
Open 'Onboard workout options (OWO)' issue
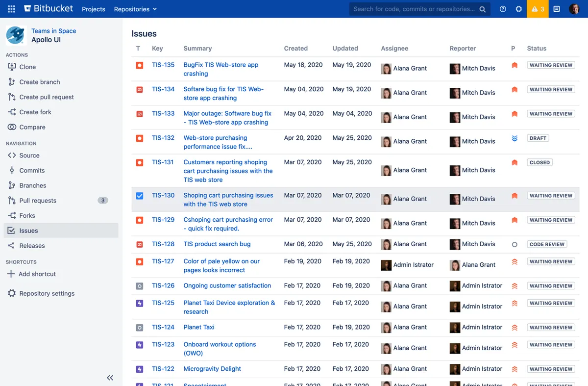coord(220,349)
